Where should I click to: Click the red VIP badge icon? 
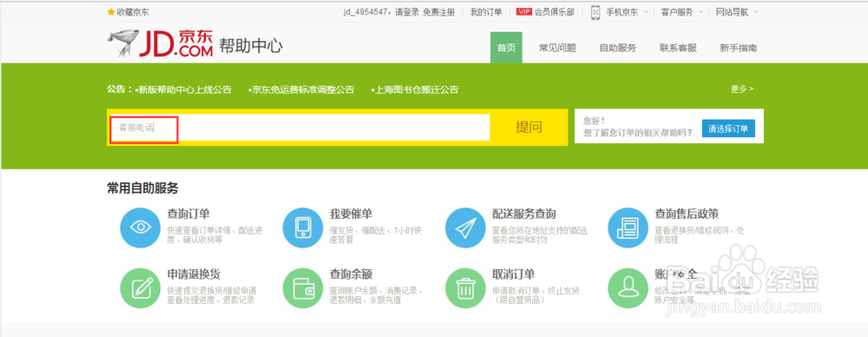tap(523, 11)
